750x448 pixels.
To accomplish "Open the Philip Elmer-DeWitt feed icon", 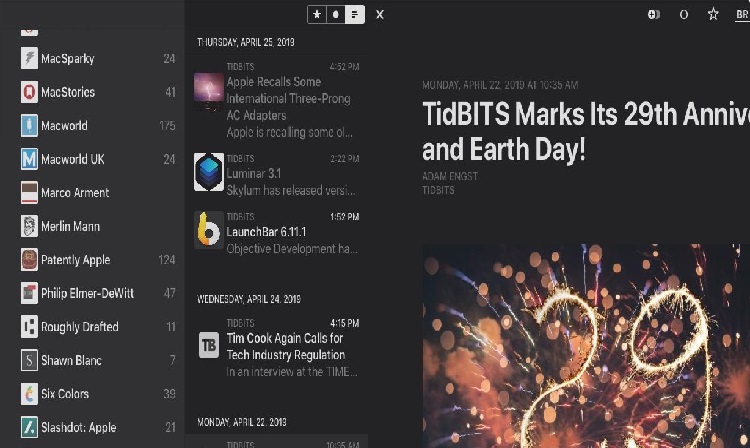I will [x=29, y=293].
